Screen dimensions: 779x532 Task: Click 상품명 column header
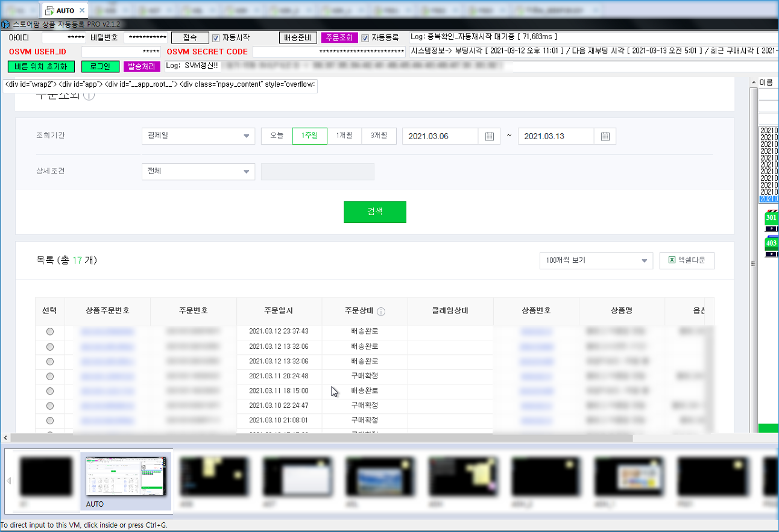point(622,311)
